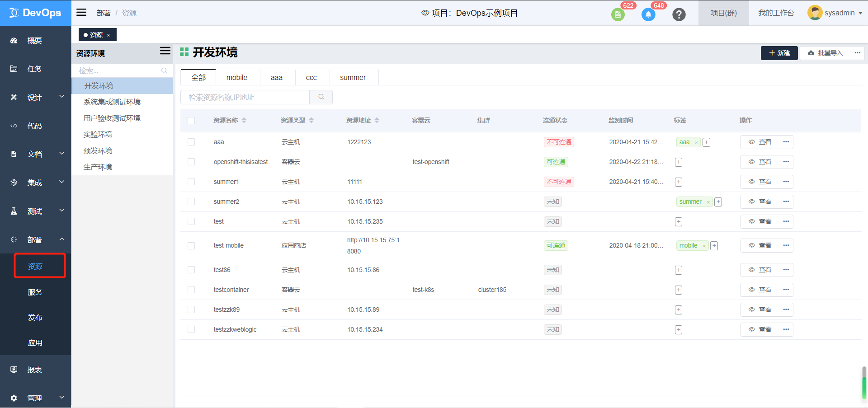Screen dimensions: 868x408
Task: Open 我的工作台 in top navigation
Action: (776, 13)
